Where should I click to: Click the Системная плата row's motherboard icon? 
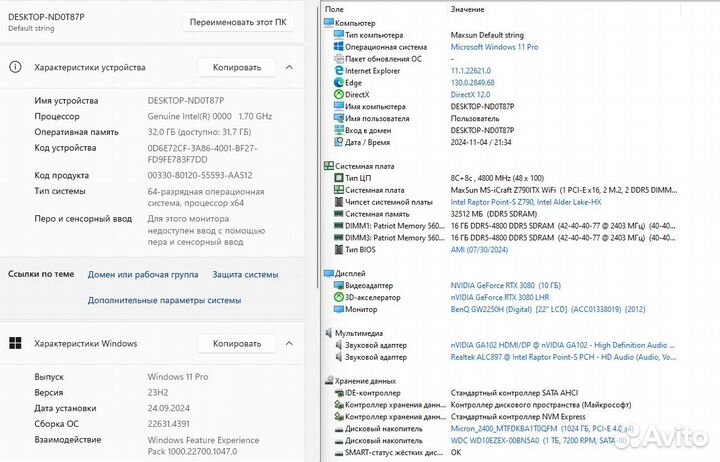coord(339,190)
